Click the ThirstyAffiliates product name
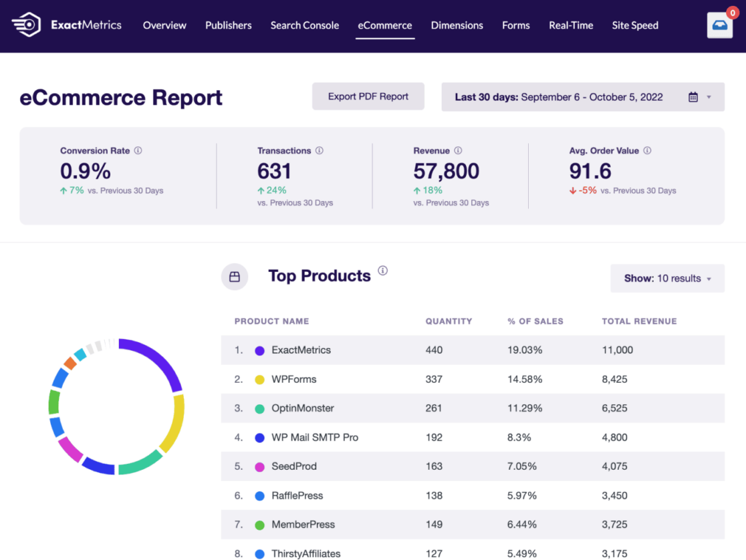The width and height of the screenshot is (746, 560). tap(306, 554)
